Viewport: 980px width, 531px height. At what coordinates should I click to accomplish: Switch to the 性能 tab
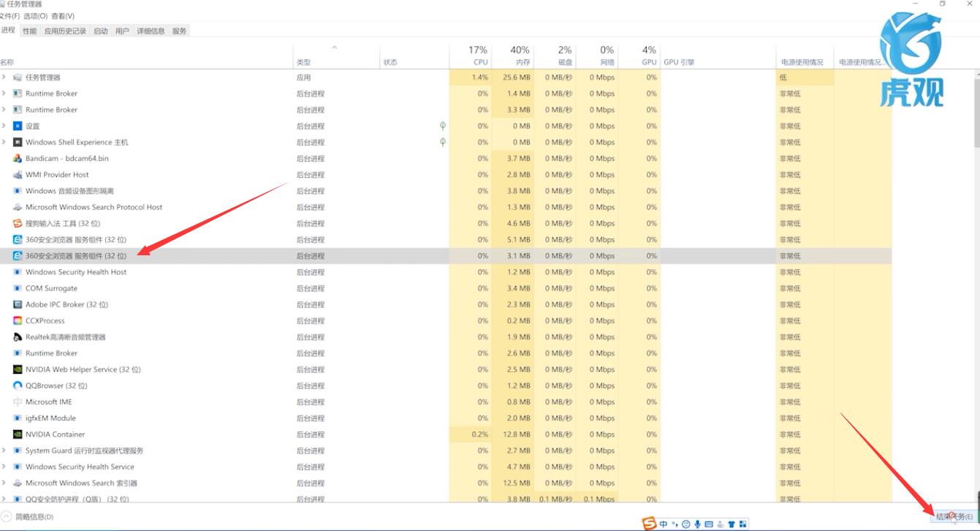point(29,31)
